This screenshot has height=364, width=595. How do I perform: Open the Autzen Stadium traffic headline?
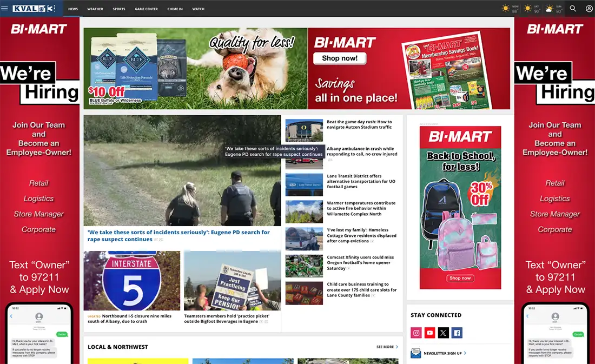(359, 124)
